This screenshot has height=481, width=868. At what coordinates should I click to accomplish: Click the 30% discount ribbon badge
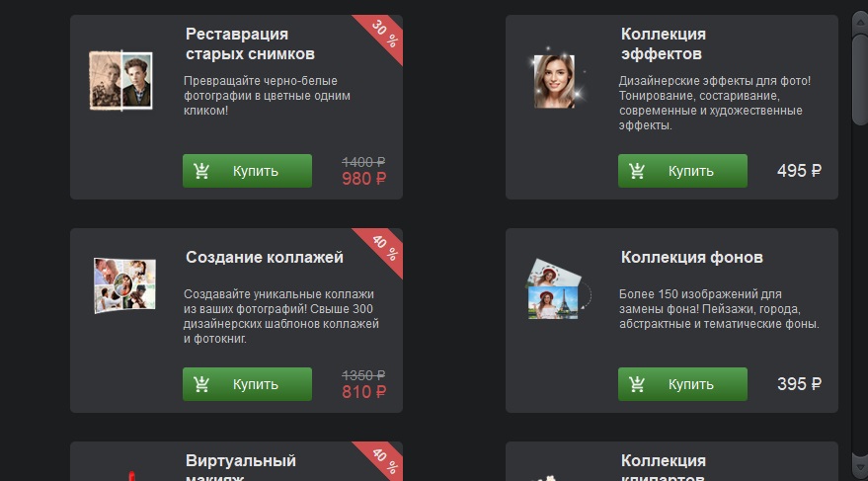[x=383, y=35]
